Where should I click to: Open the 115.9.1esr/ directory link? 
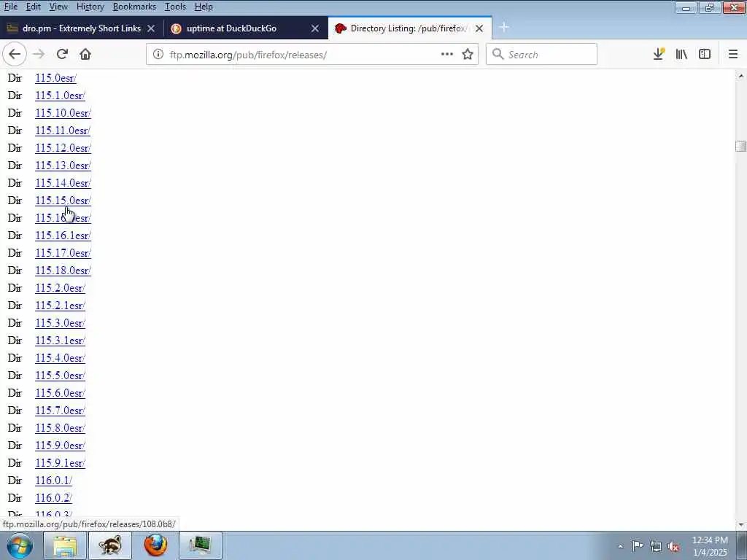pos(60,463)
